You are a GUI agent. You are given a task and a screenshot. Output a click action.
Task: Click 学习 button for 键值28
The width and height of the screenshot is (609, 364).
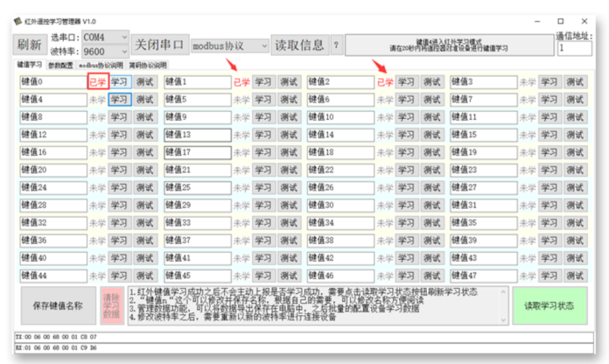point(120,205)
